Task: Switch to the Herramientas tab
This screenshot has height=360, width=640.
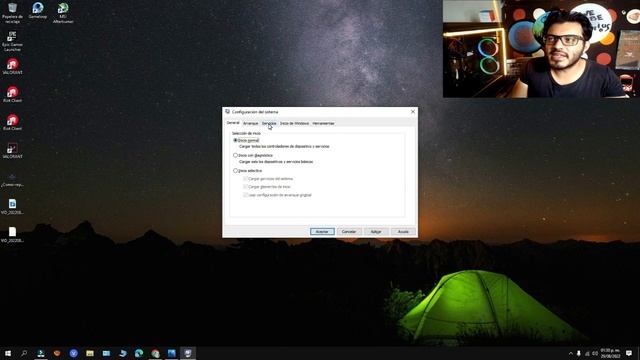Action: 323,123
